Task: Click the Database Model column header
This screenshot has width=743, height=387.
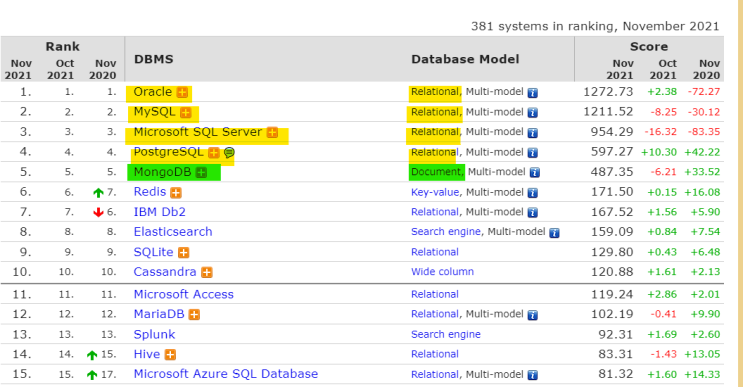Action: tap(465, 59)
